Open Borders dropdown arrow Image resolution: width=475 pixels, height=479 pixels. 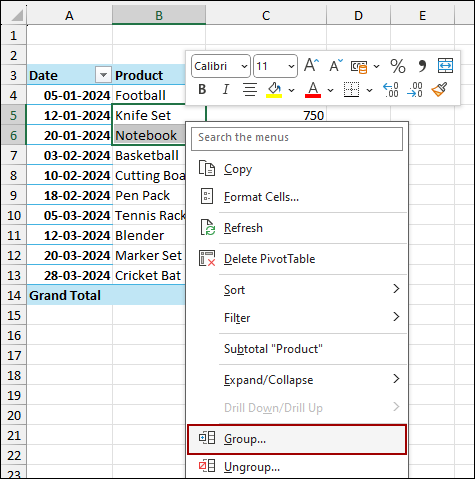click(x=369, y=90)
